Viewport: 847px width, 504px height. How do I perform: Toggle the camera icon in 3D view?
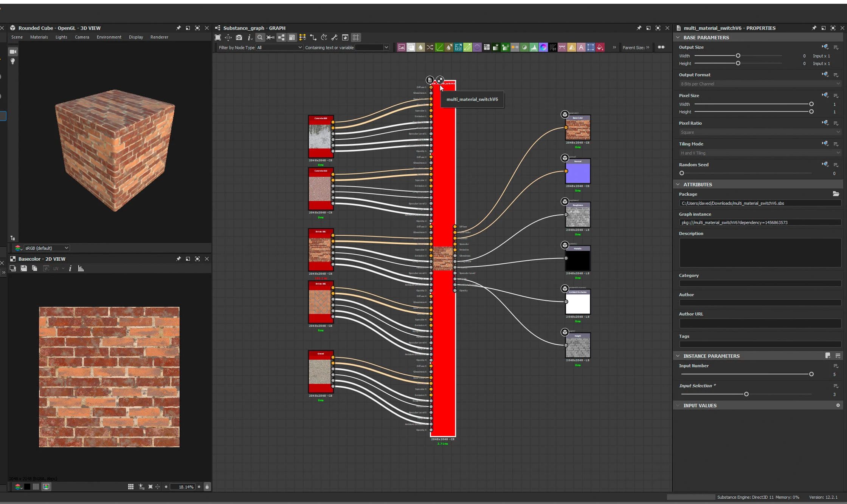click(13, 52)
